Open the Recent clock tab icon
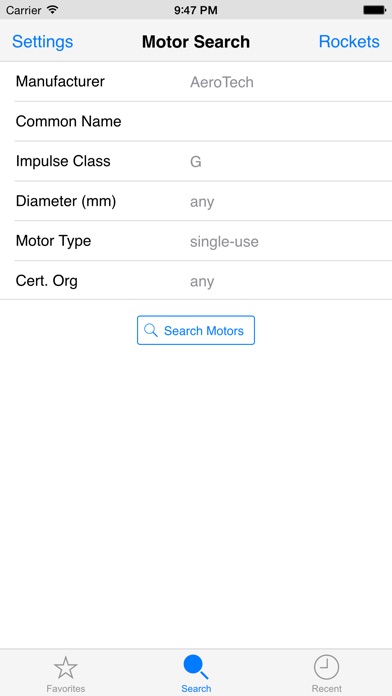Viewport: 392px width, 696px height. (326, 668)
